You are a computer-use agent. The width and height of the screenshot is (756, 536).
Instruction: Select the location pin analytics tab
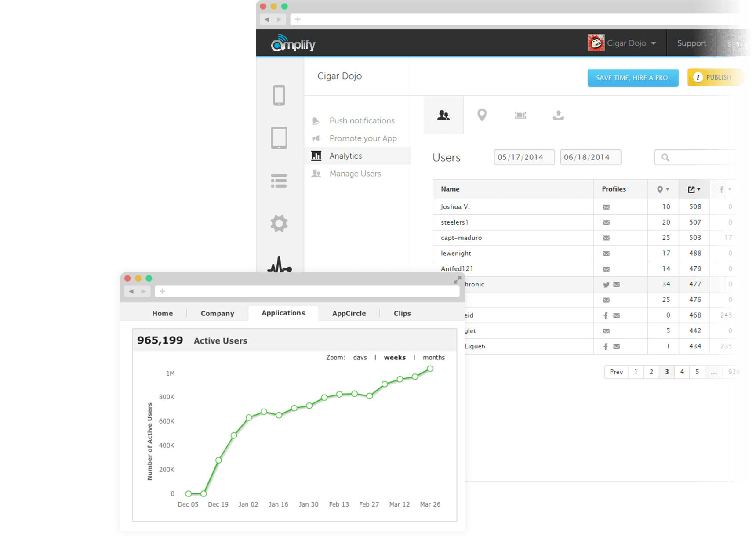[482, 115]
